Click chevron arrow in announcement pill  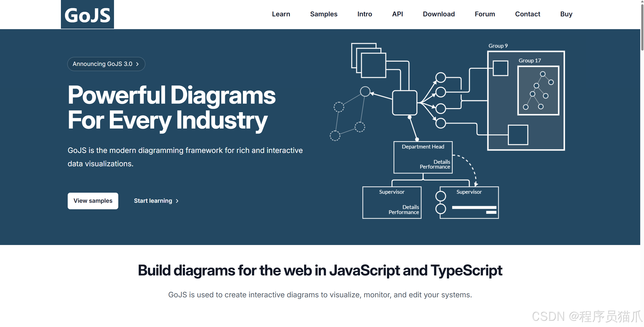pyautogui.click(x=137, y=64)
